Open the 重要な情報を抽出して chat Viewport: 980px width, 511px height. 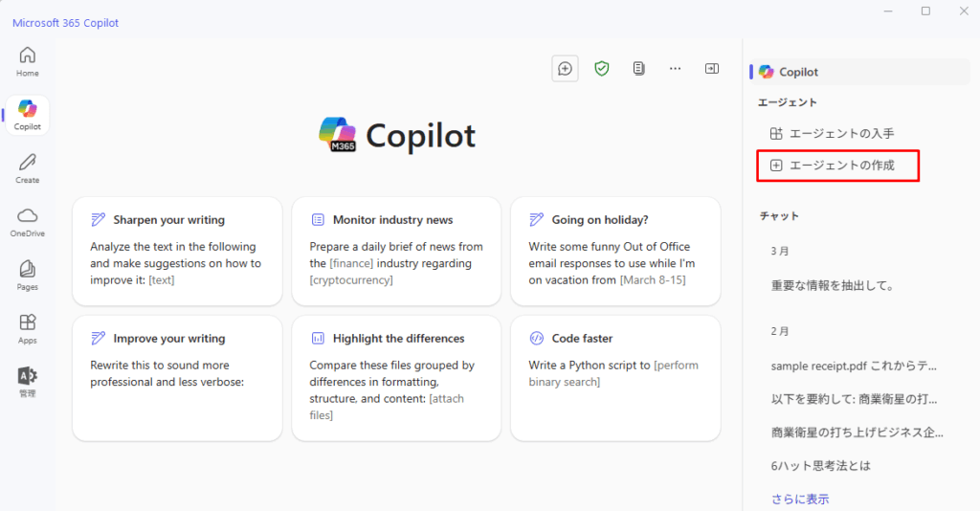click(x=833, y=285)
